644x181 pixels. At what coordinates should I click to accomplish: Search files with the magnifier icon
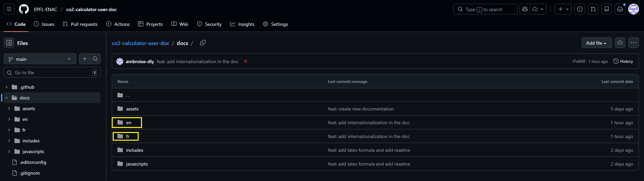coord(95,59)
